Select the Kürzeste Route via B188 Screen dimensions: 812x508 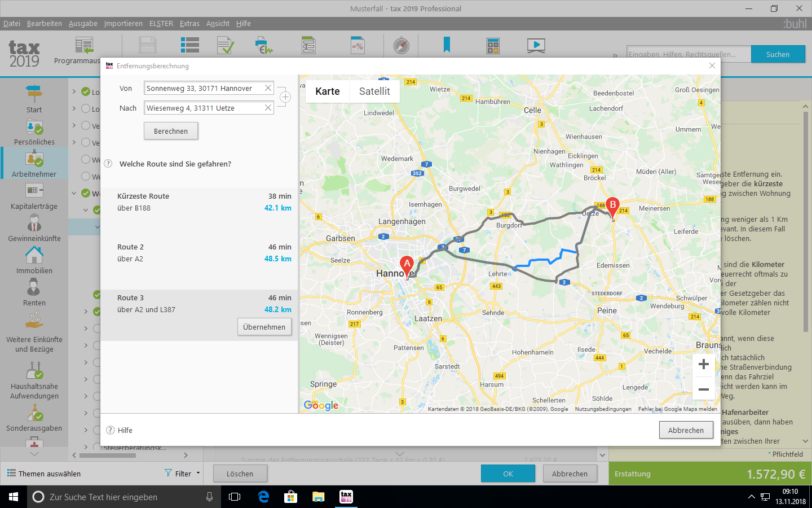pos(199,213)
